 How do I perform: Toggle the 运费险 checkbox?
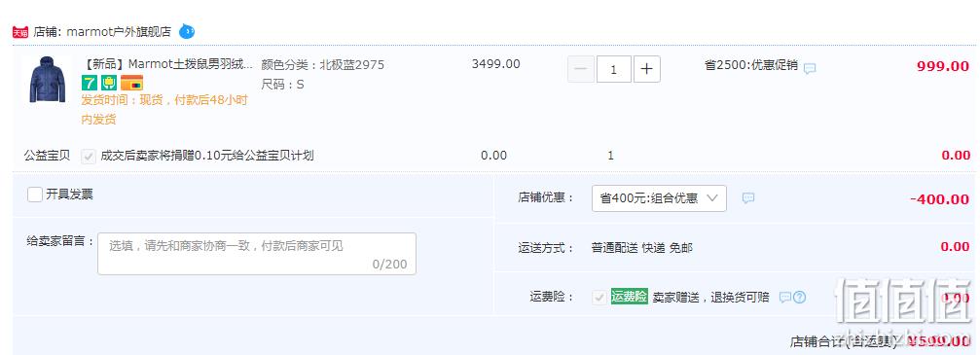(599, 298)
